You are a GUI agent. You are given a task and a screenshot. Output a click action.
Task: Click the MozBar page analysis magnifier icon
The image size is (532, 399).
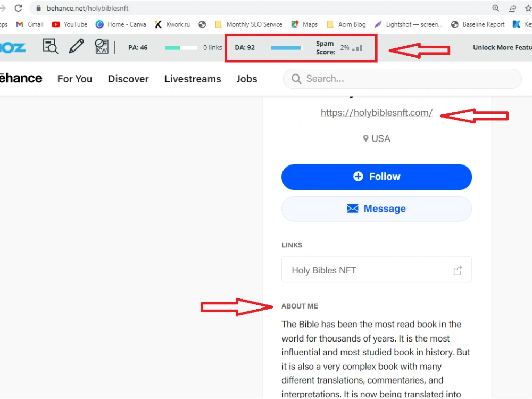[50, 46]
